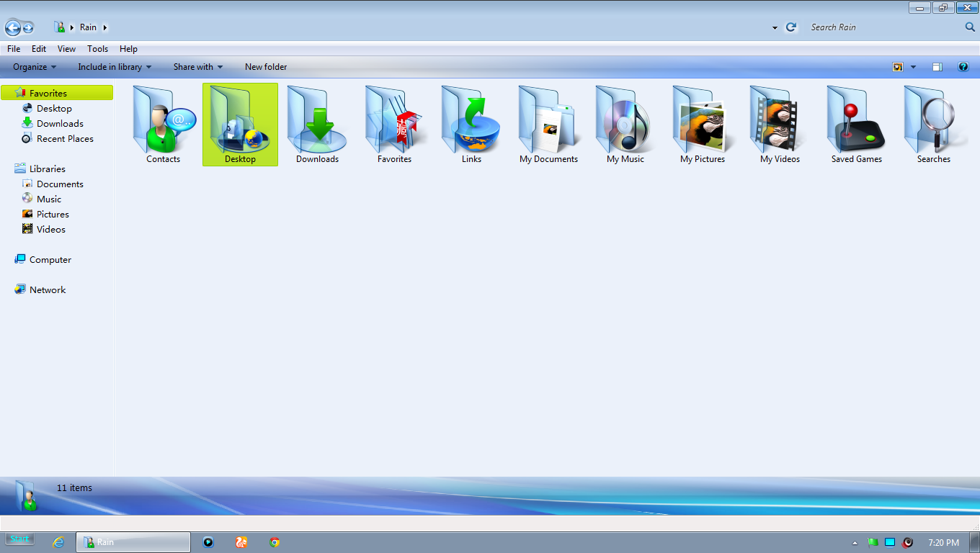The height and width of the screenshot is (553, 980).
Task: Click the New folder button
Action: [266, 67]
